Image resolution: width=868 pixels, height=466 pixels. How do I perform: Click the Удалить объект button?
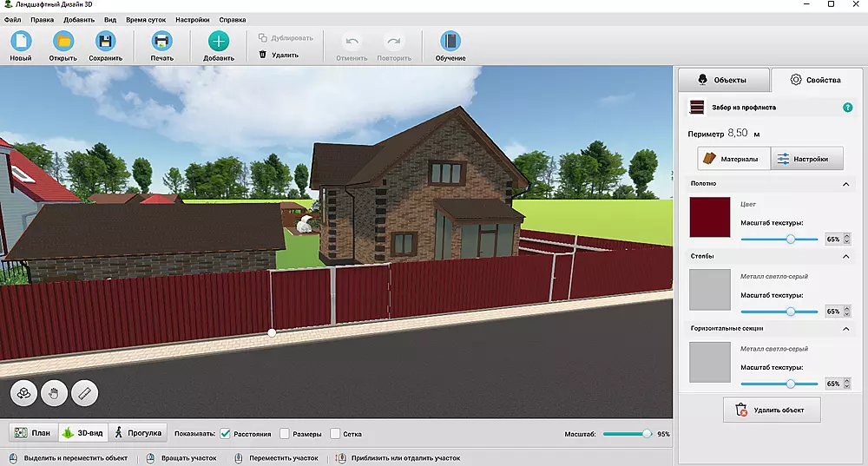click(x=772, y=410)
